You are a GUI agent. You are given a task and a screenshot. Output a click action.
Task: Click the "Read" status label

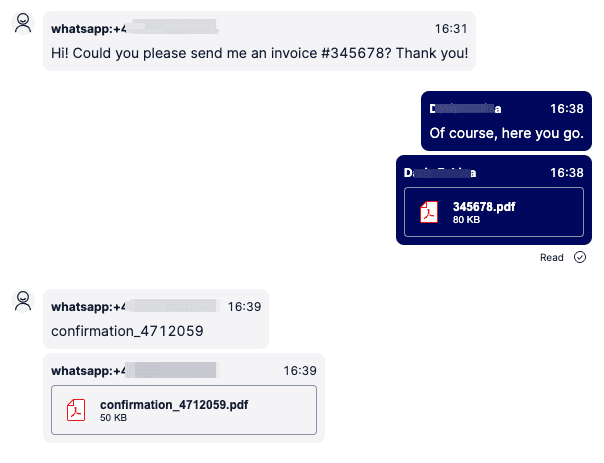[x=552, y=257]
